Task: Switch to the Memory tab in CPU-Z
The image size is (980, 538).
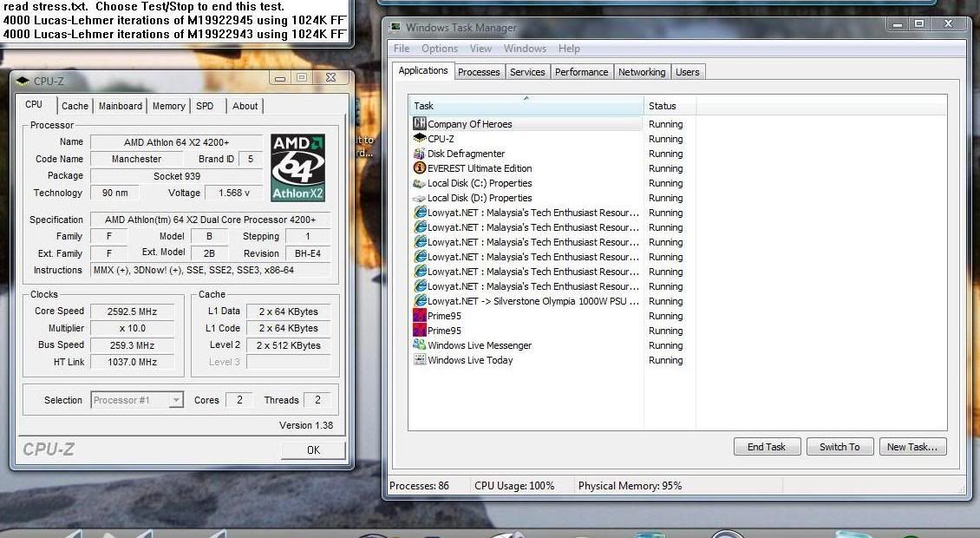Action: click(168, 106)
